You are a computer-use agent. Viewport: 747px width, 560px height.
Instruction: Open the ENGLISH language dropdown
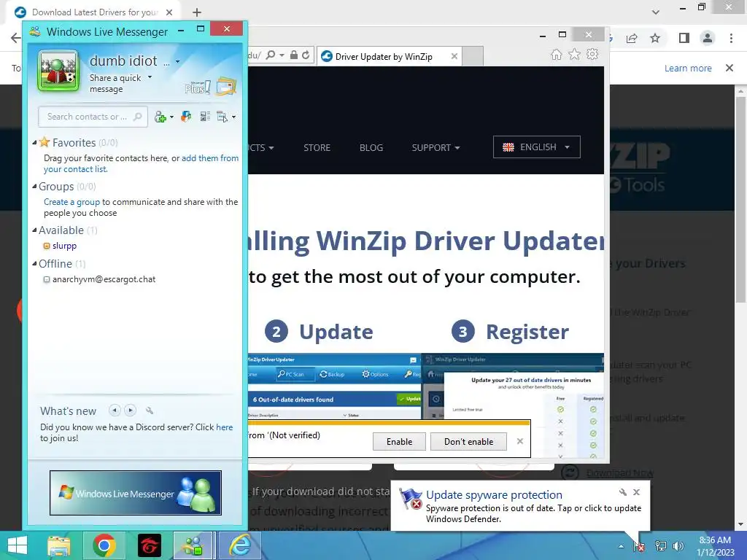[536, 147]
